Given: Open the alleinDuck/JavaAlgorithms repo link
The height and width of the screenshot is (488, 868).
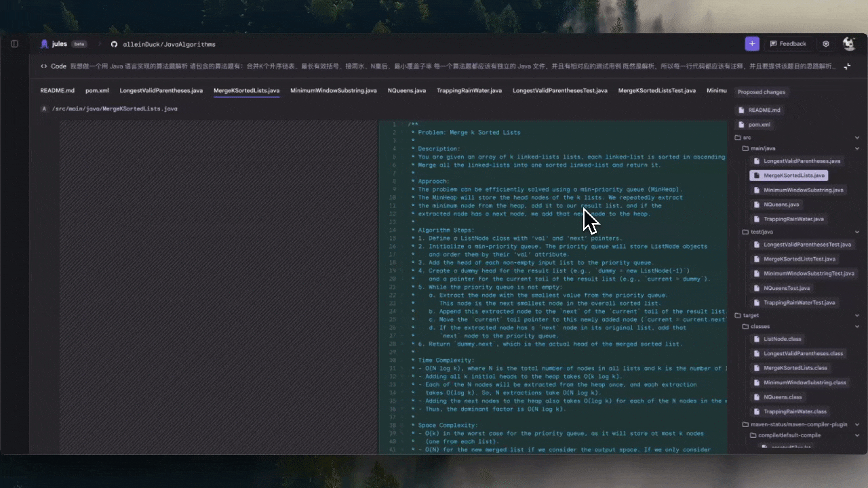Looking at the screenshot, I should [x=169, y=44].
